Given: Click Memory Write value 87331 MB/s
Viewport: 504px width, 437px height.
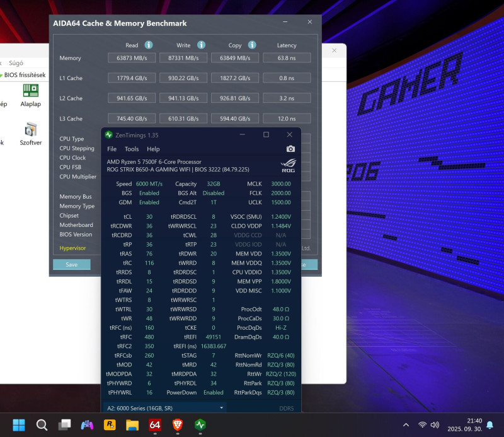Looking at the screenshot, I should pos(183,58).
